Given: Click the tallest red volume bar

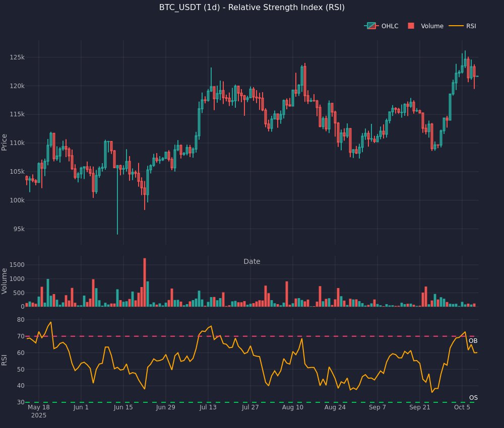Looking at the screenshot, I should [145, 282].
